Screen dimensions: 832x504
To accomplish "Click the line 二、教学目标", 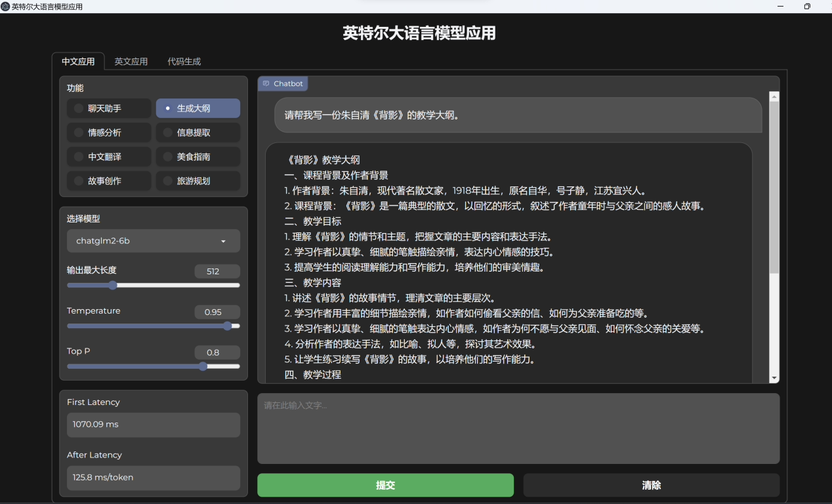I will (312, 221).
